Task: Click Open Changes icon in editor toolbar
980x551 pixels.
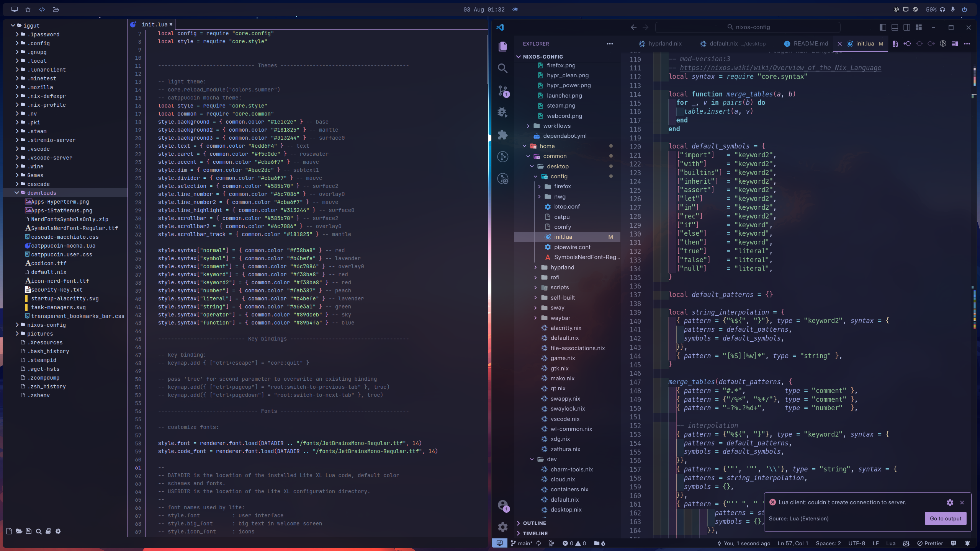Action: pyautogui.click(x=895, y=44)
